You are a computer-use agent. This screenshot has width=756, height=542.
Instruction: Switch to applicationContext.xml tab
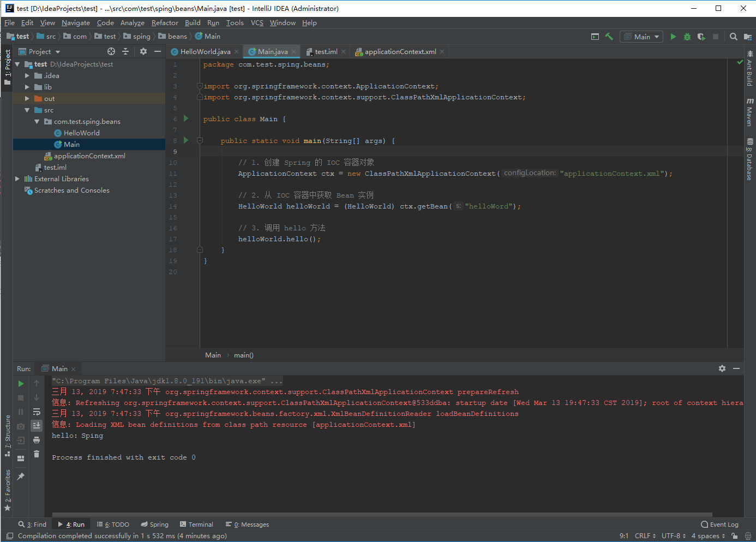click(400, 52)
